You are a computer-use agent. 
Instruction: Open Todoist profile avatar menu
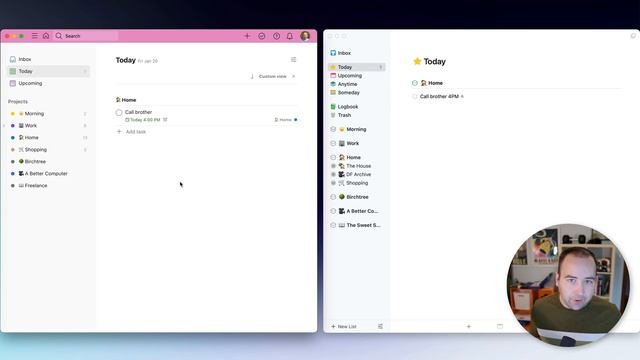pyautogui.click(x=305, y=36)
